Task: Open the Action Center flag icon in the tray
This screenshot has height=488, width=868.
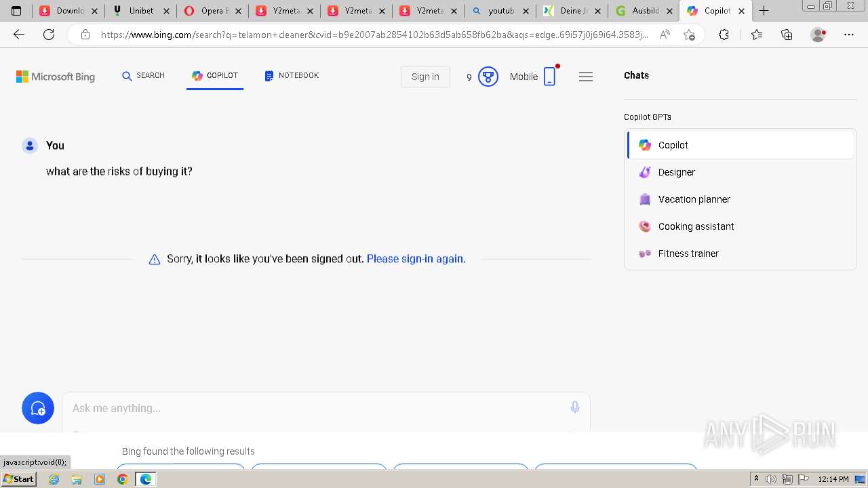Action: click(802, 479)
